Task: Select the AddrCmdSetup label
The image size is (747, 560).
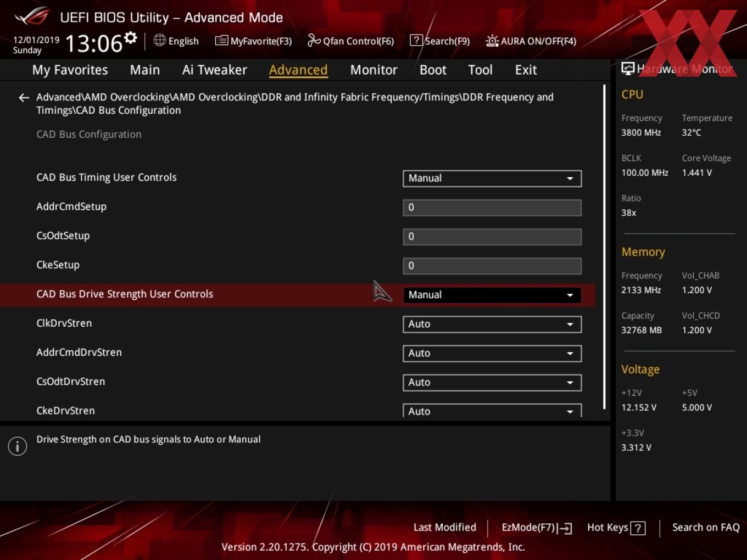Action: tap(71, 206)
